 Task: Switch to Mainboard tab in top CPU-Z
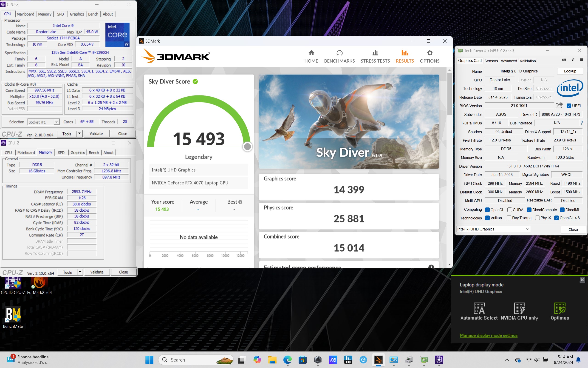point(25,14)
